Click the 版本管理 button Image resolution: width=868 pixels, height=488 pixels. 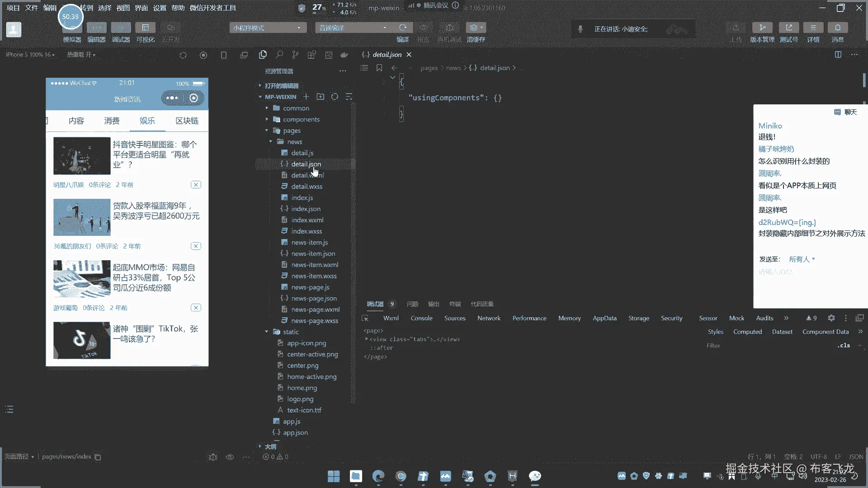click(762, 28)
